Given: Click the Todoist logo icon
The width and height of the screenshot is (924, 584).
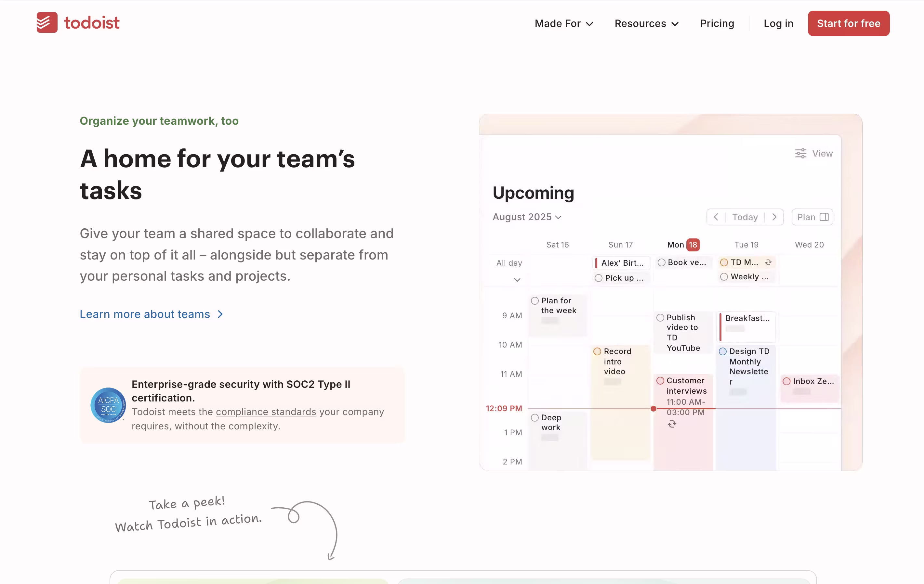Looking at the screenshot, I should 47,23.
